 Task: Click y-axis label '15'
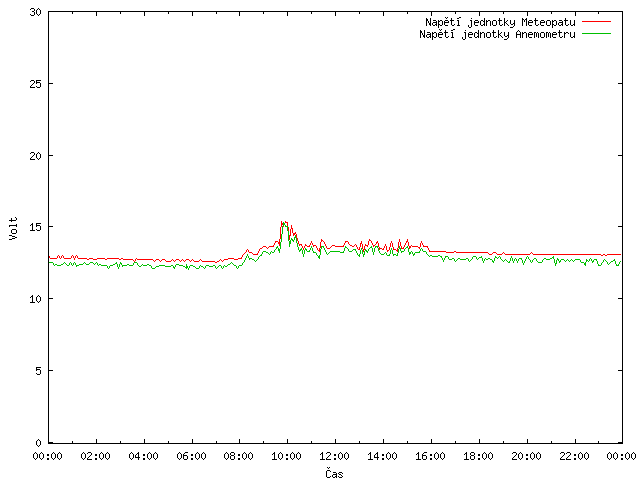tap(36, 227)
